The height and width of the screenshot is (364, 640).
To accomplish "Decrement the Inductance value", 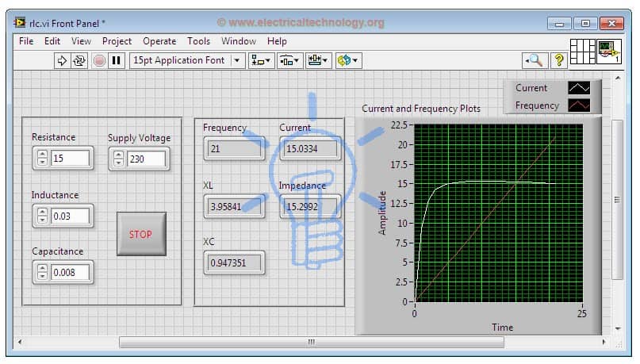I will 43,220.
